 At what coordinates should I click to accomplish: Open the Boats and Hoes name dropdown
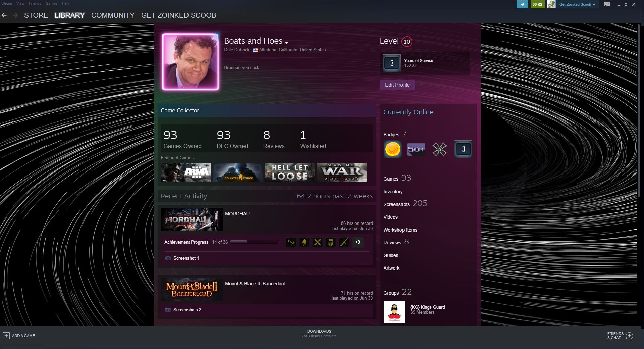tap(287, 42)
